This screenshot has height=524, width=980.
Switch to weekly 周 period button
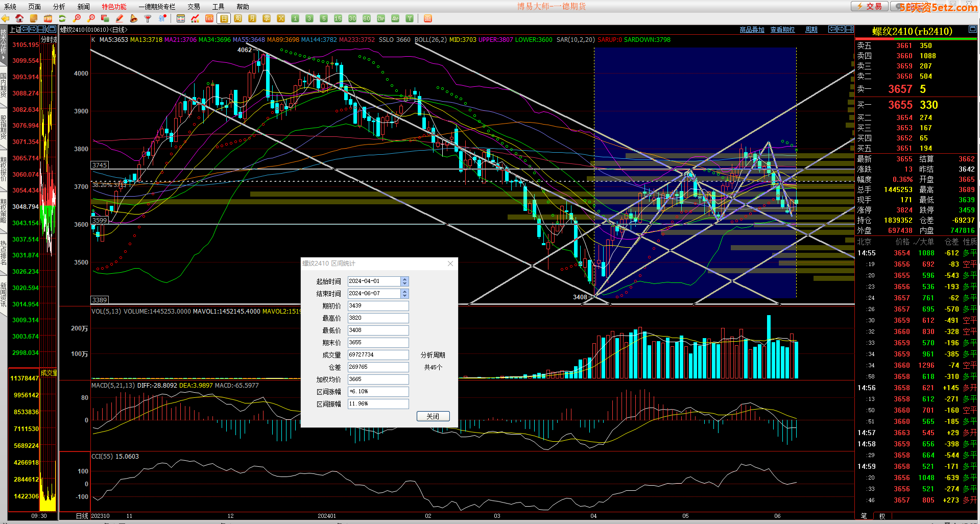[238, 18]
